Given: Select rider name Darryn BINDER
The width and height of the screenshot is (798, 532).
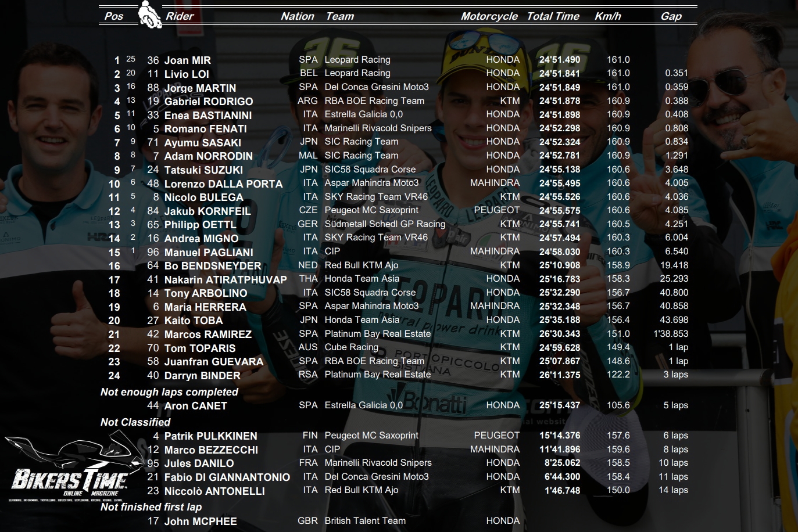Looking at the screenshot, I should [x=202, y=376].
